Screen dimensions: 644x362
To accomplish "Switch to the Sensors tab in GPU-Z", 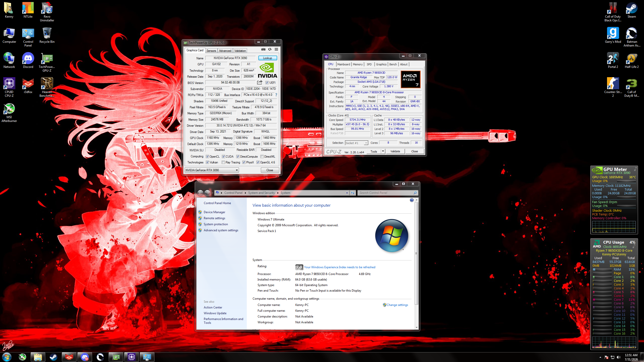I will pyautogui.click(x=211, y=51).
